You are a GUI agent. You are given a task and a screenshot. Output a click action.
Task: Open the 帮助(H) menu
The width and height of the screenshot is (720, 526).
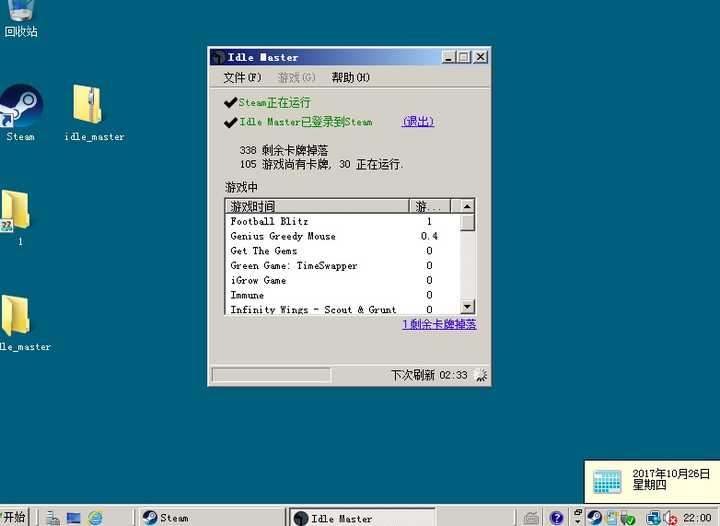point(350,77)
